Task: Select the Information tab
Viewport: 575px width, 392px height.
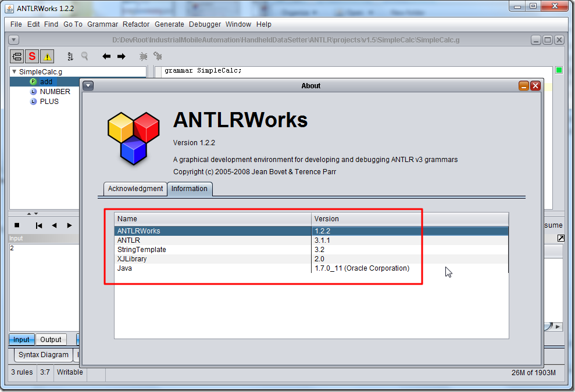Action: click(x=190, y=189)
